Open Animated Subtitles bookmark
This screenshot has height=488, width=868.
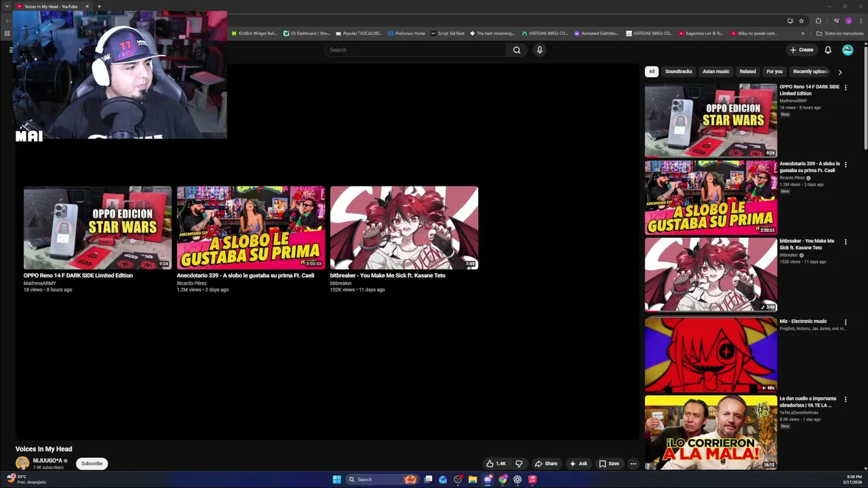coord(596,33)
